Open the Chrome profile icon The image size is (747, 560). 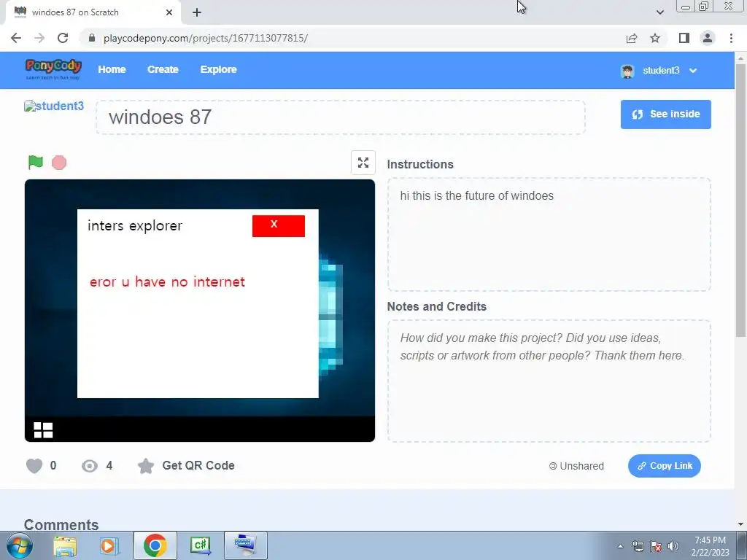[708, 38]
